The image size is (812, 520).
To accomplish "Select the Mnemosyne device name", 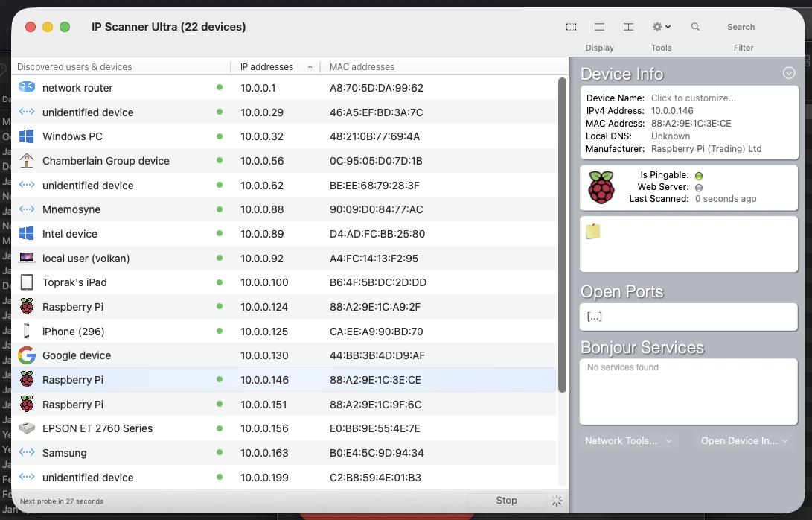I will (x=71, y=209).
